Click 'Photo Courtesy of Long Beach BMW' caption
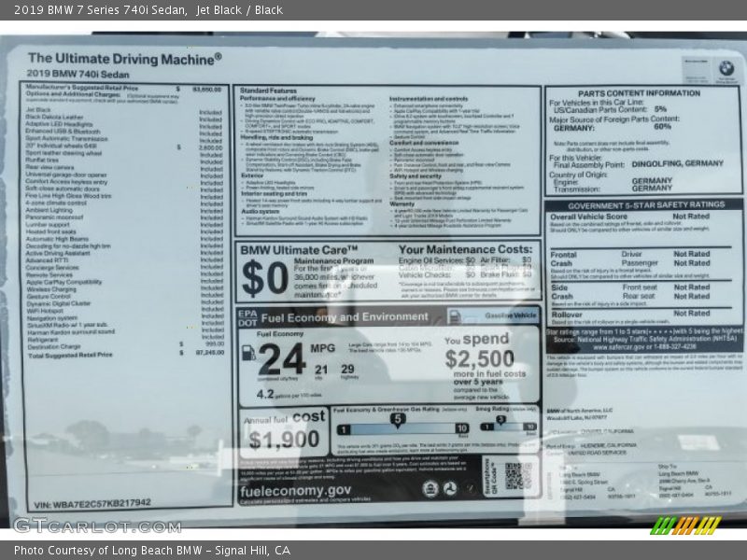This screenshot has width=747, height=560. point(108,551)
